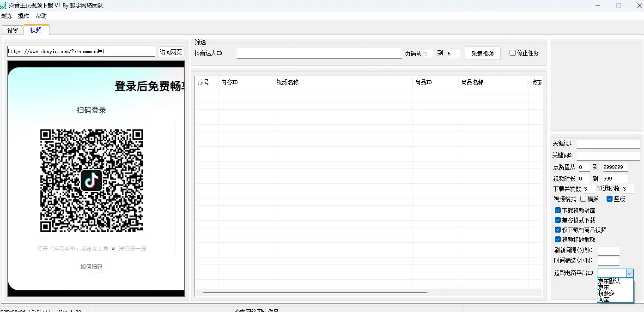
Task: Select 淘宝 from the platform dropdown
Action: (615, 299)
